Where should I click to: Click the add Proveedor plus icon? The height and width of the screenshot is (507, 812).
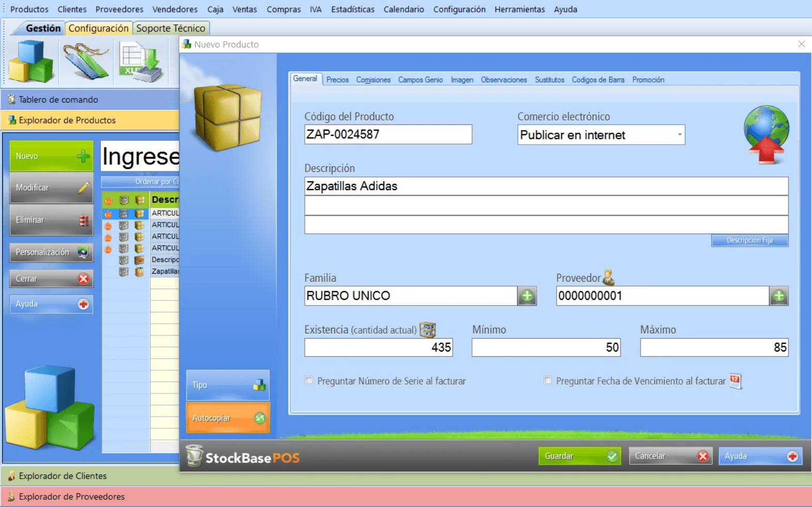click(779, 296)
